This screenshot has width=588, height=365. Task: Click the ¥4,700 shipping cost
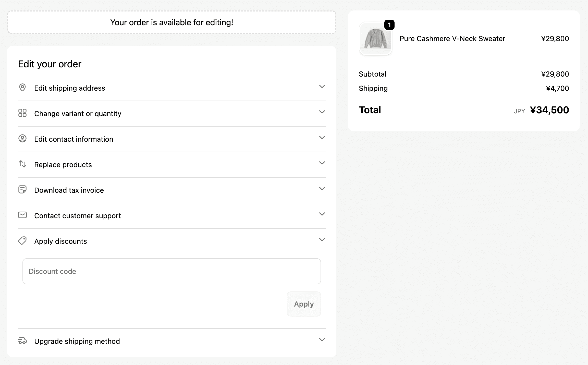point(557,88)
